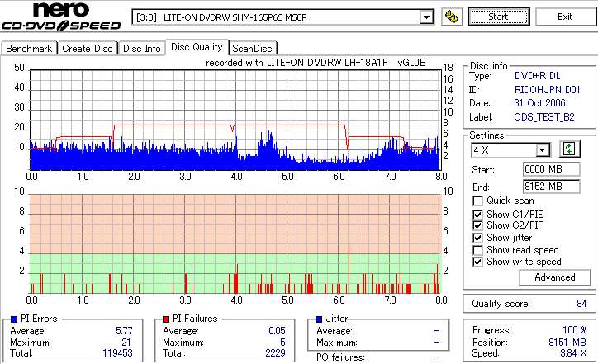
Task: Enable Show read speed checkbox
Action: click(477, 250)
